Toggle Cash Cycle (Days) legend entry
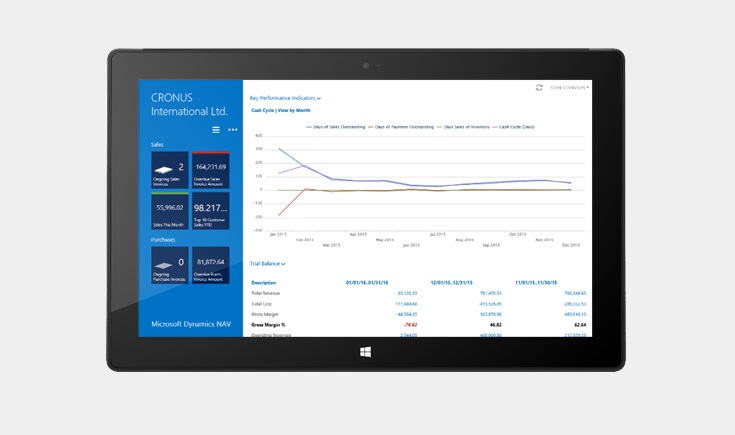 (x=514, y=127)
